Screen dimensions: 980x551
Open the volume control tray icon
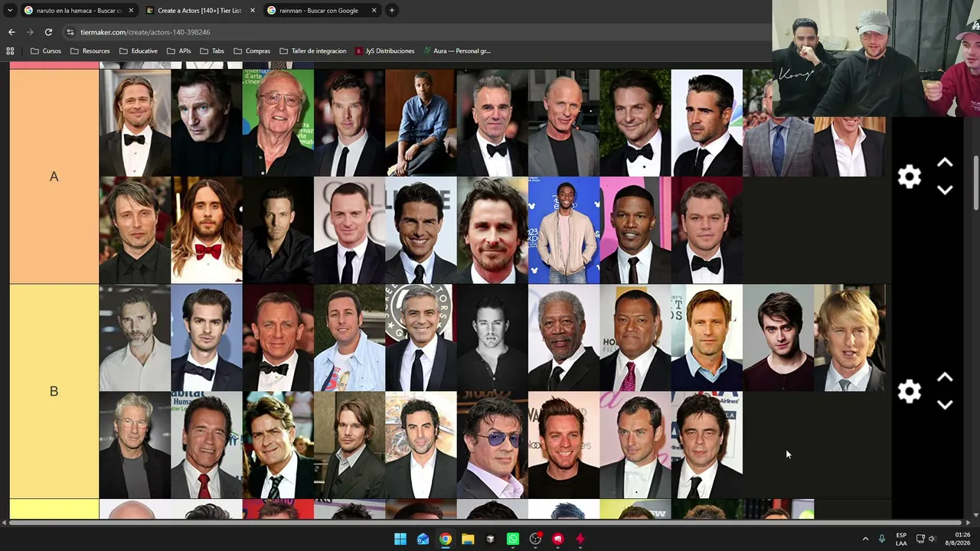tap(932, 539)
